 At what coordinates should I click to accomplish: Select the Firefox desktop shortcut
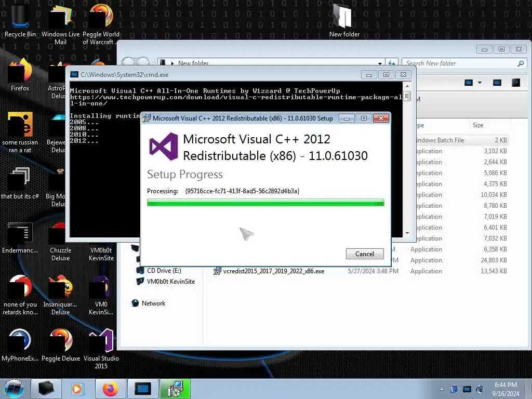click(20, 75)
